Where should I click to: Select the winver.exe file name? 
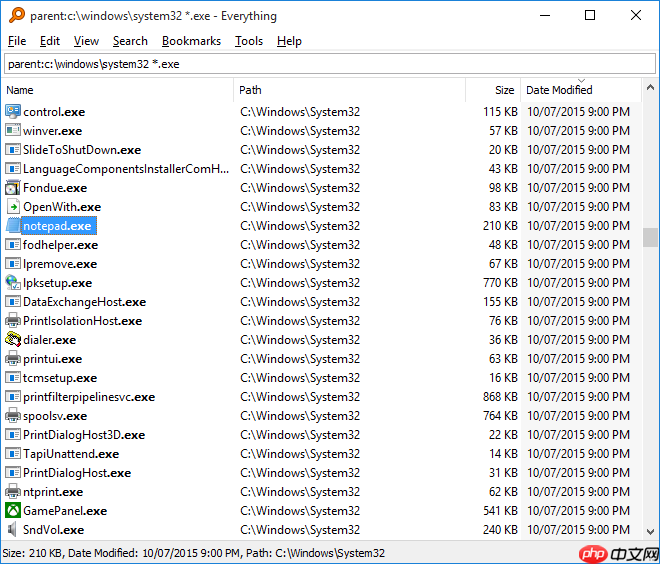coord(53,131)
